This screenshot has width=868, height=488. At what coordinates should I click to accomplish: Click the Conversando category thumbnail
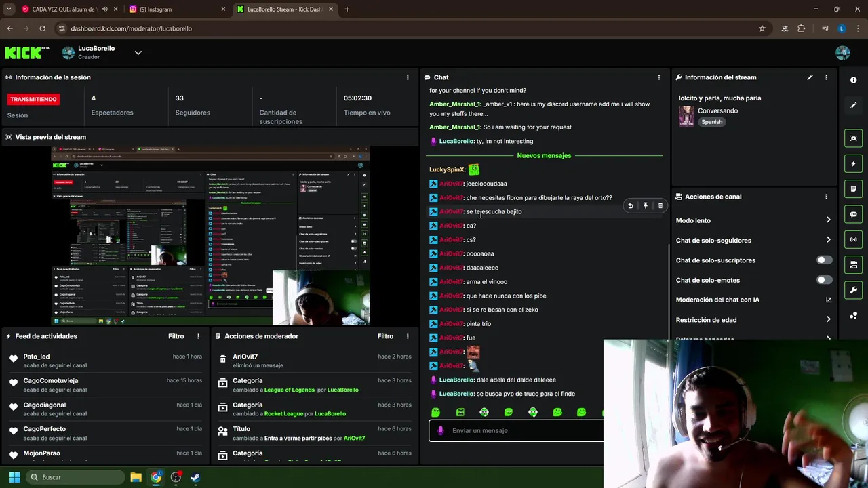[x=686, y=117]
